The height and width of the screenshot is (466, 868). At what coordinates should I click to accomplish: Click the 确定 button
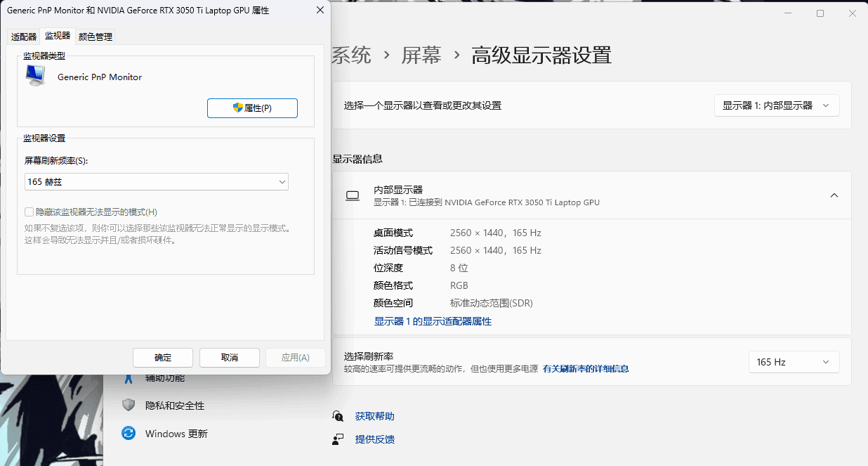[163, 357]
